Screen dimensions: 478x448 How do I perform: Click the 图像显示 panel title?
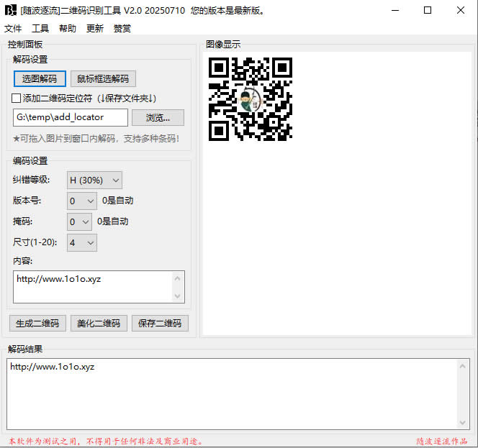(x=223, y=45)
